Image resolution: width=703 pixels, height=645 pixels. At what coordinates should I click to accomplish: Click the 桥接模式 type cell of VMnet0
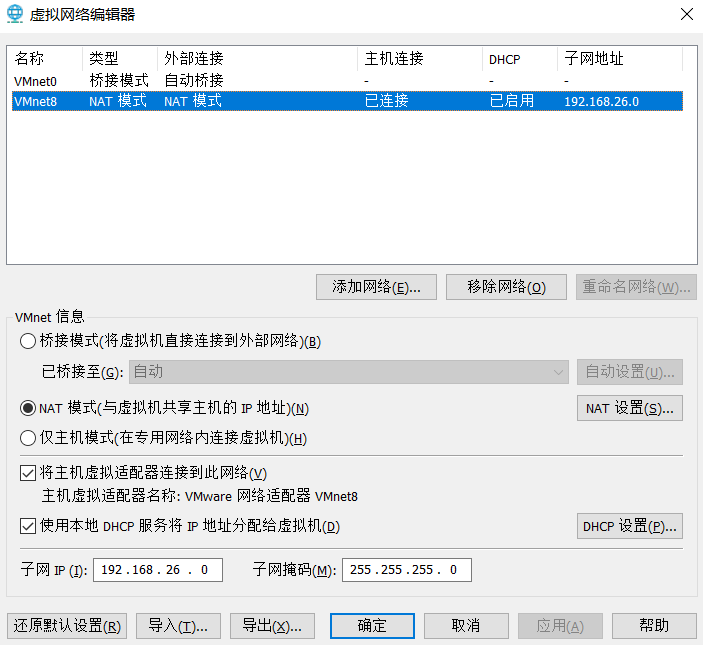[x=119, y=81]
